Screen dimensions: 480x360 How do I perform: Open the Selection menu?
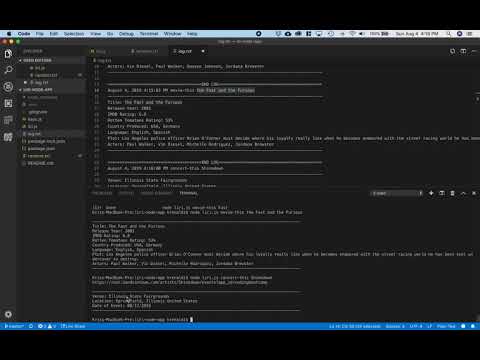click(74, 34)
